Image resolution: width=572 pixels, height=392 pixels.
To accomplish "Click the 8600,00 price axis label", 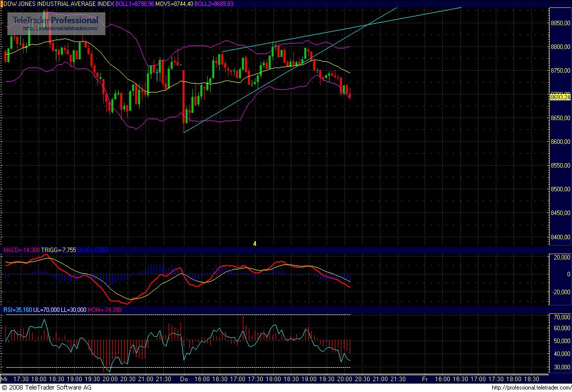I will pyautogui.click(x=560, y=142).
